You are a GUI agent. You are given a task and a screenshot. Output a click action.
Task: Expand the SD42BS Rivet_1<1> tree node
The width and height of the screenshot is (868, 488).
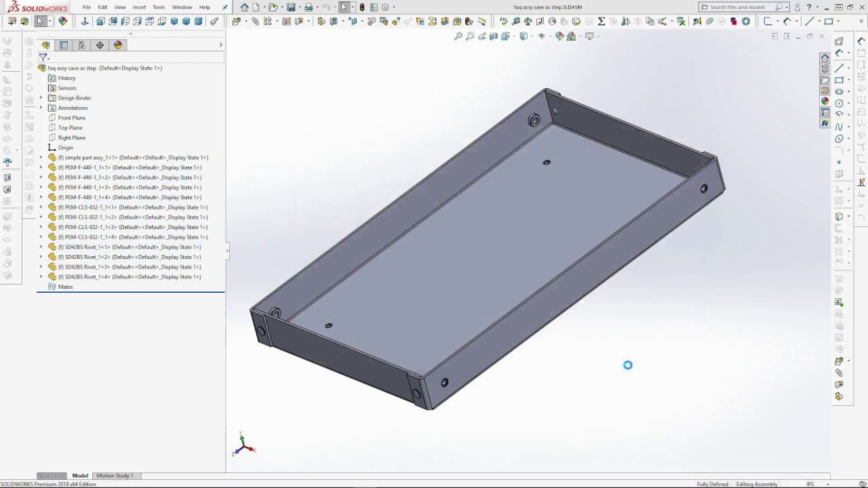click(x=41, y=247)
